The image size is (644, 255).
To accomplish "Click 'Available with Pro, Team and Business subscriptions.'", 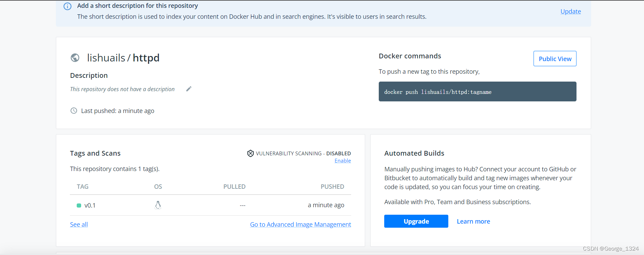I will coord(458,202).
